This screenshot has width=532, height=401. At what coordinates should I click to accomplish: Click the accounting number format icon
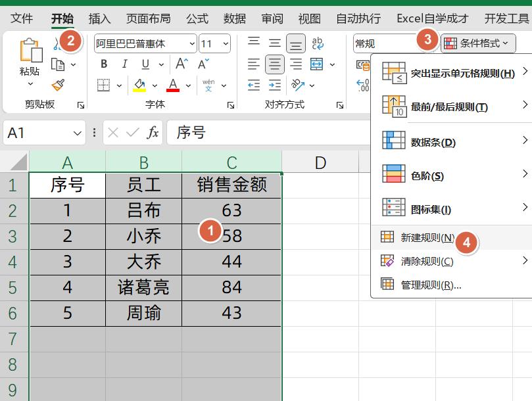(363, 64)
